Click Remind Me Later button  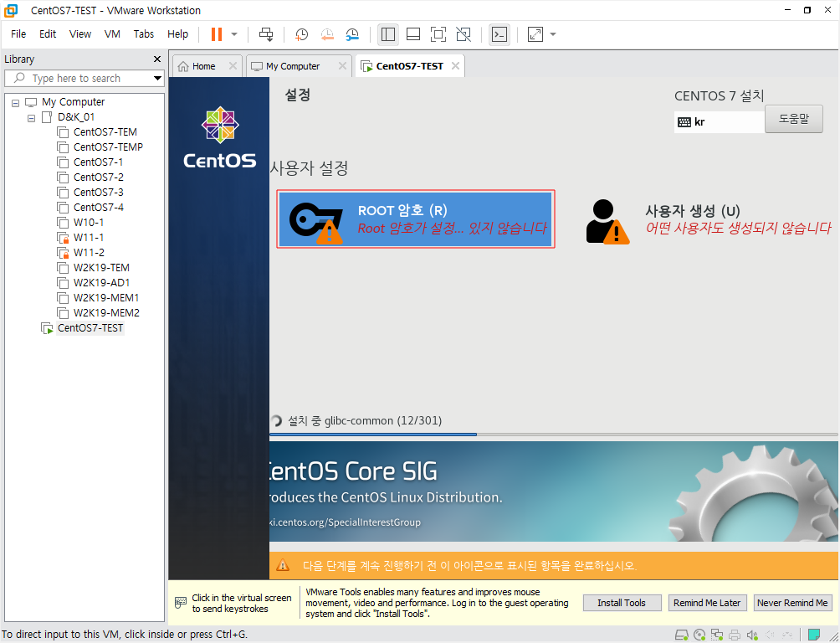coord(707,603)
